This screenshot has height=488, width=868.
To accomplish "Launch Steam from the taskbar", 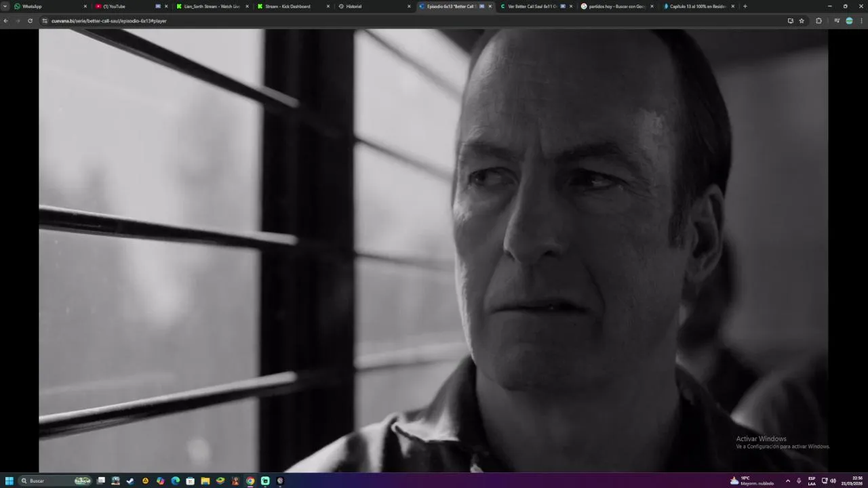I will point(130,481).
